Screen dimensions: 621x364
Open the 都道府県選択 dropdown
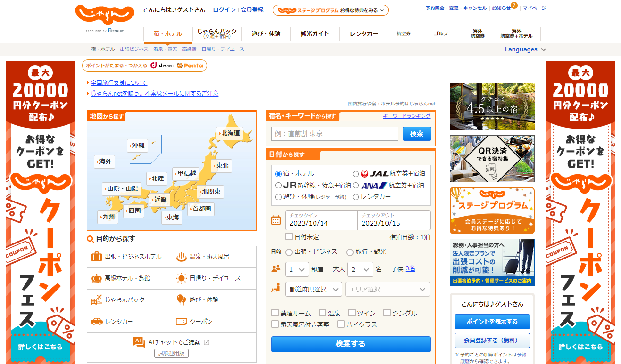[x=314, y=289]
